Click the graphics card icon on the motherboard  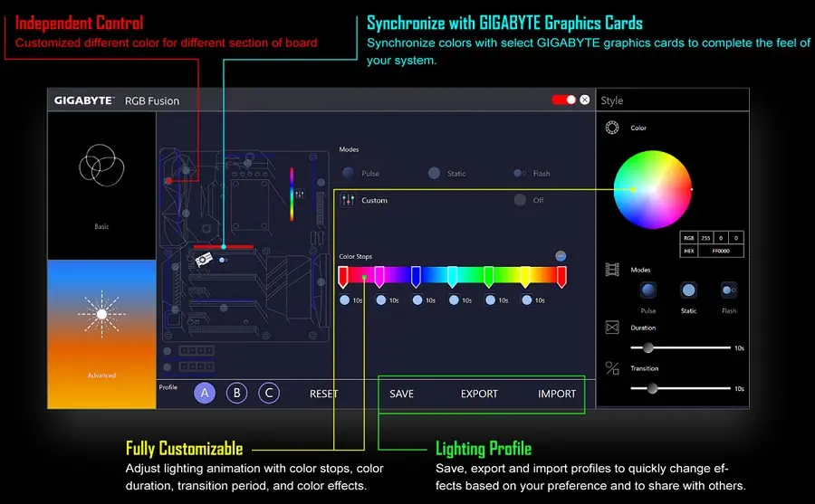(x=204, y=259)
